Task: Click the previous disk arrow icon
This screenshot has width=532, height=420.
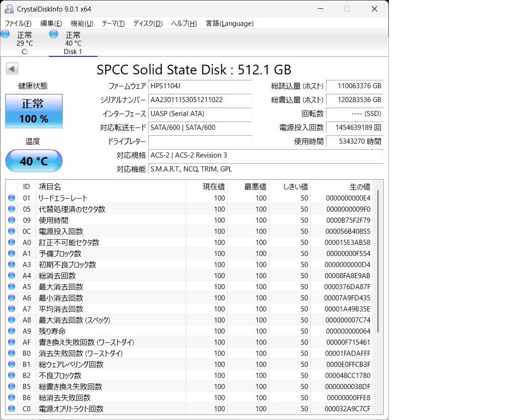Action: pyautogui.click(x=12, y=69)
